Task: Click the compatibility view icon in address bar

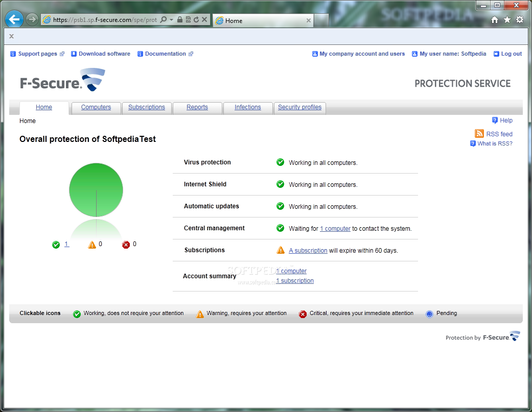Action: [188, 19]
